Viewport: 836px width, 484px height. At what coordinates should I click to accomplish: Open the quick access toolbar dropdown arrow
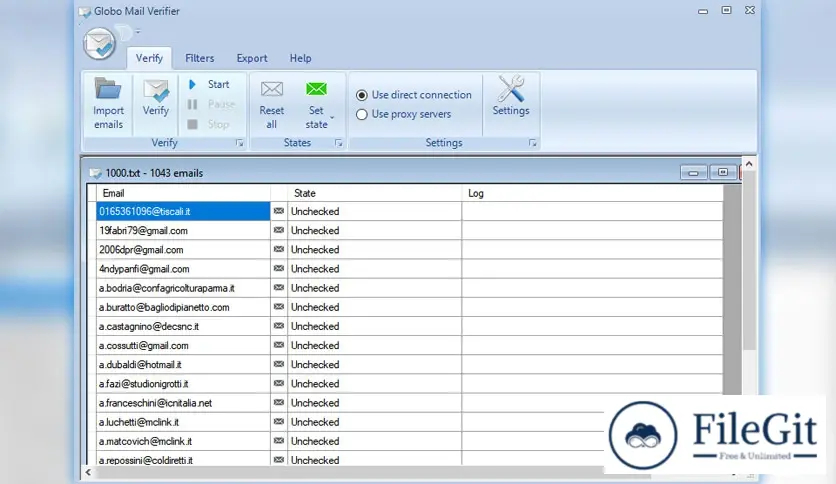[138, 32]
